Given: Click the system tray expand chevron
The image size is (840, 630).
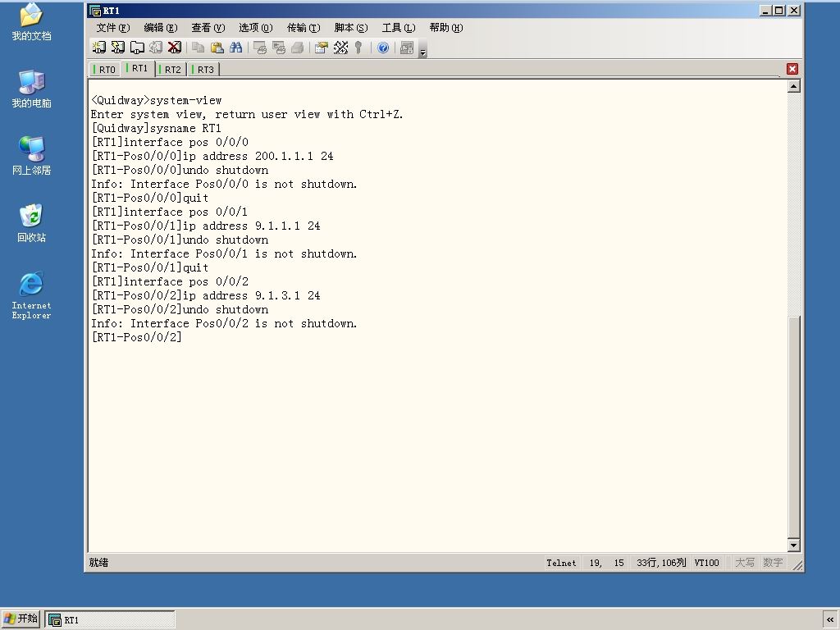Looking at the screenshot, I should [830, 620].
